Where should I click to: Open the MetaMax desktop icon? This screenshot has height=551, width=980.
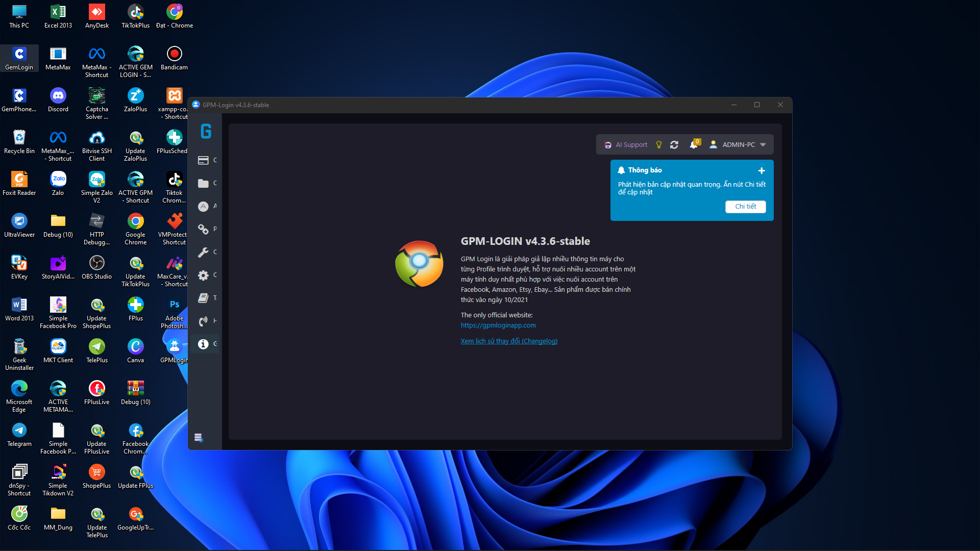point(58,58)
